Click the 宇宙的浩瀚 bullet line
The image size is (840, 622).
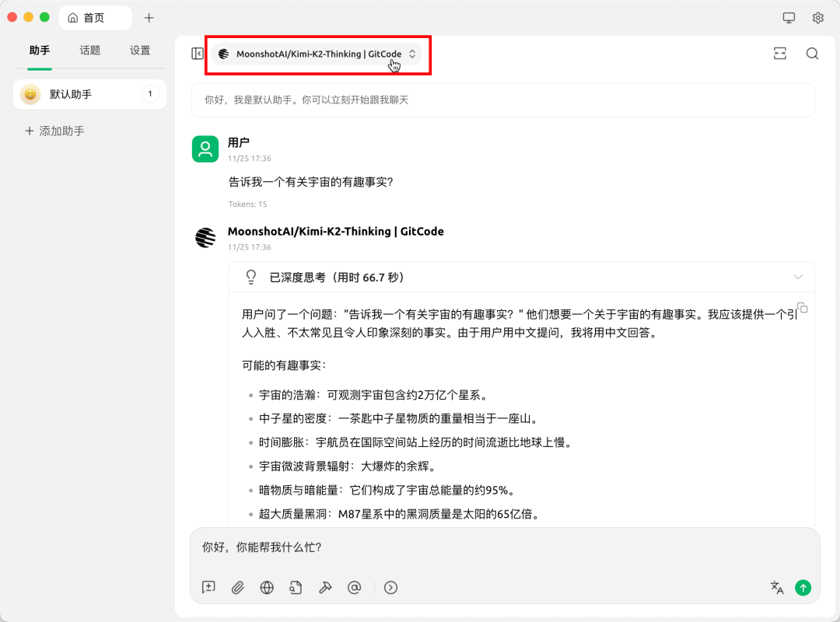click(x=374, y=395)
